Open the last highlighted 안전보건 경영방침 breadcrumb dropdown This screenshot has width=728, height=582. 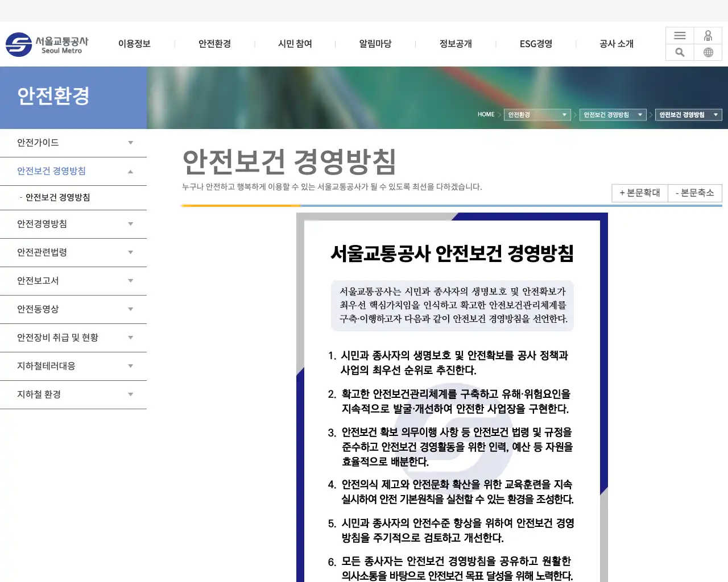click(x=689, y=115)
